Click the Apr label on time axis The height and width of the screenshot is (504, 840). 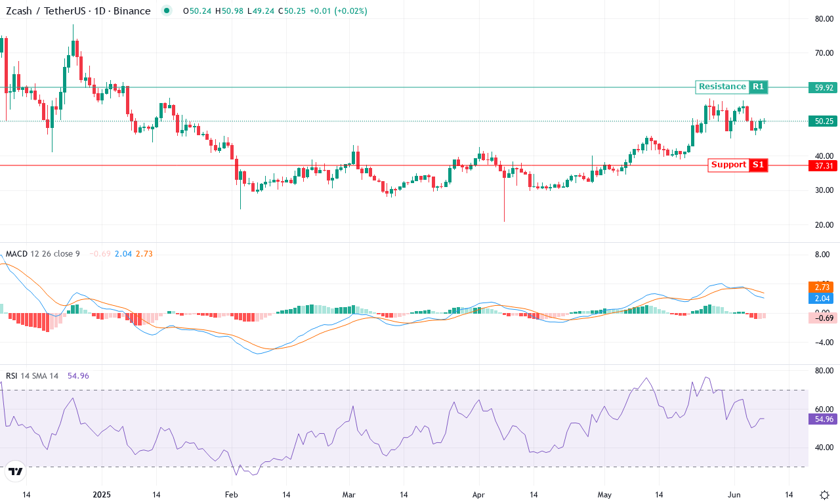pos(478,495)
